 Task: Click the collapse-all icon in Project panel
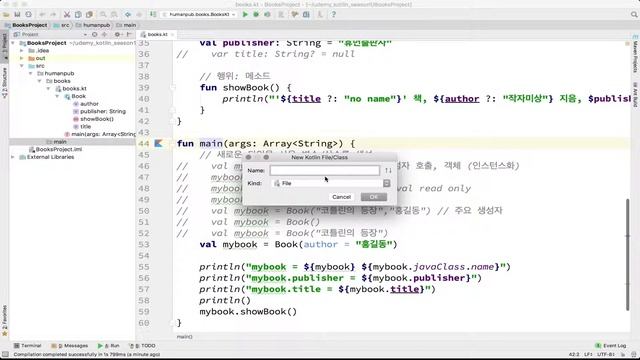tap(104, 35)
